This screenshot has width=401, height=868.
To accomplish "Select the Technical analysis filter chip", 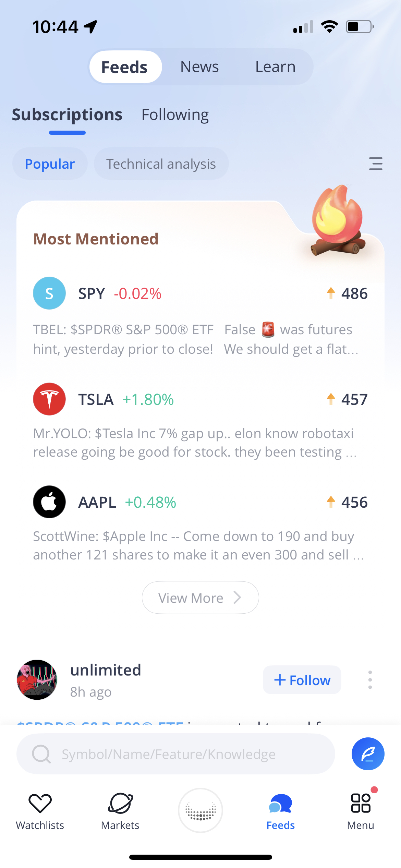I will pyautogui.click(x=161, y=164).
